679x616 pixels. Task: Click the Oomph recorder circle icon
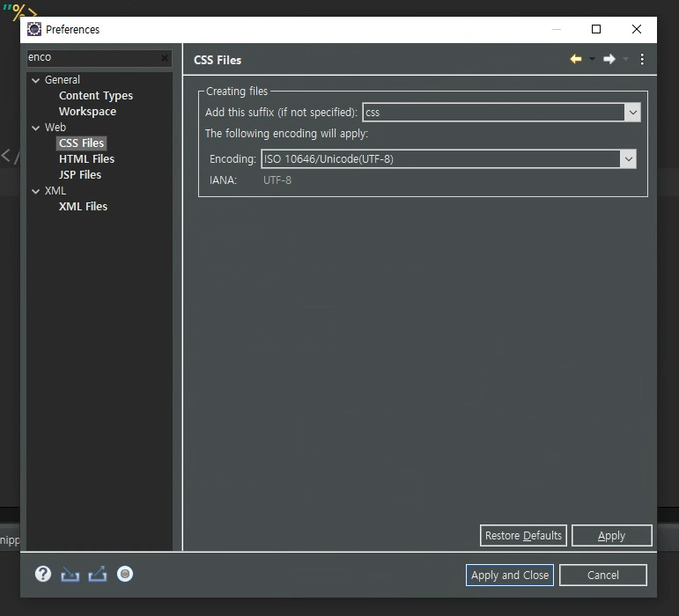[125, 574]
